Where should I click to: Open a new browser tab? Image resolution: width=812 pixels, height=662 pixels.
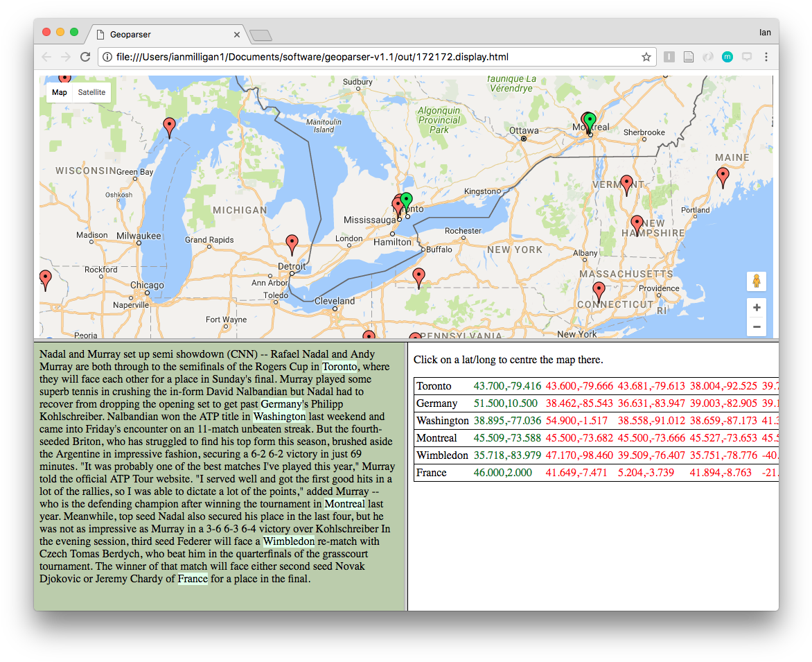[261, 35]
